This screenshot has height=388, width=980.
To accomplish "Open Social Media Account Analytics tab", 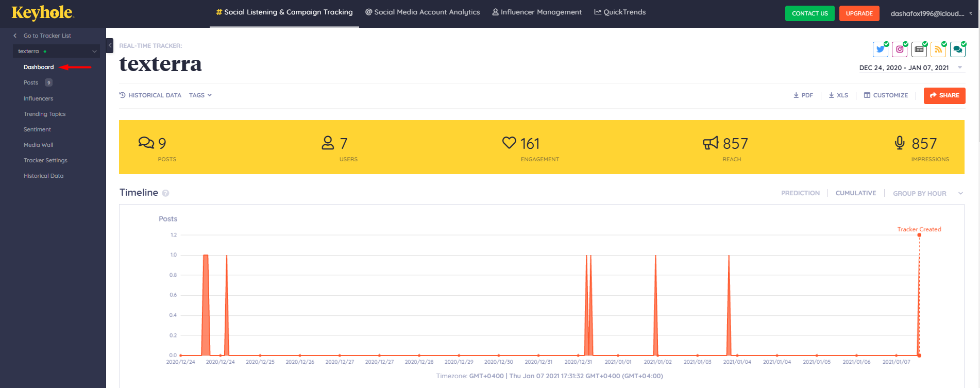I will (423, 12).
